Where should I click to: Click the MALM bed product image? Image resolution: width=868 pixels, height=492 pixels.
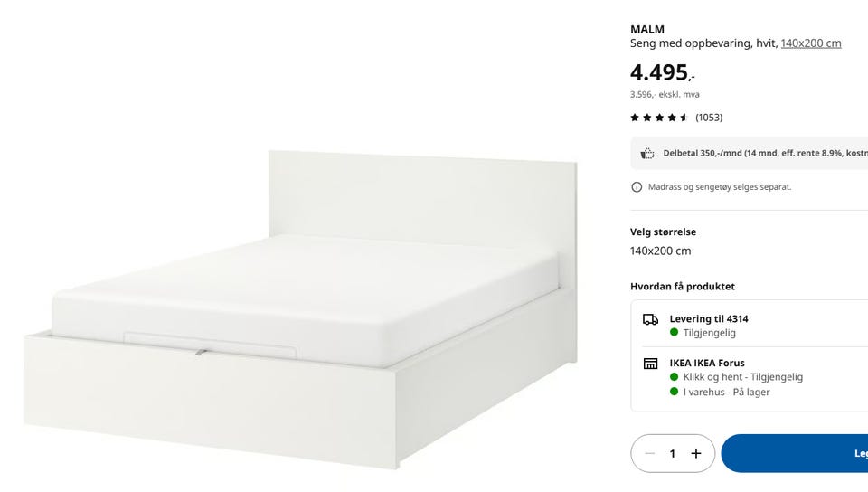point(300,310)
